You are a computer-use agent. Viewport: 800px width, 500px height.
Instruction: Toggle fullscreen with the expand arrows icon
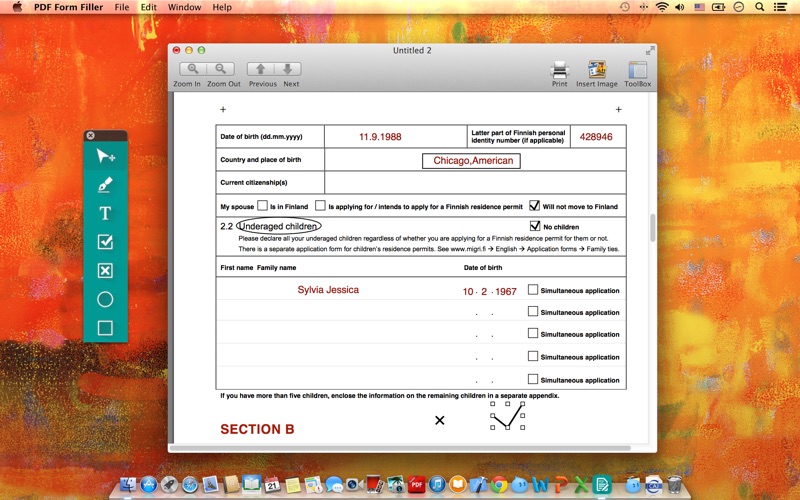coord(649,51)
